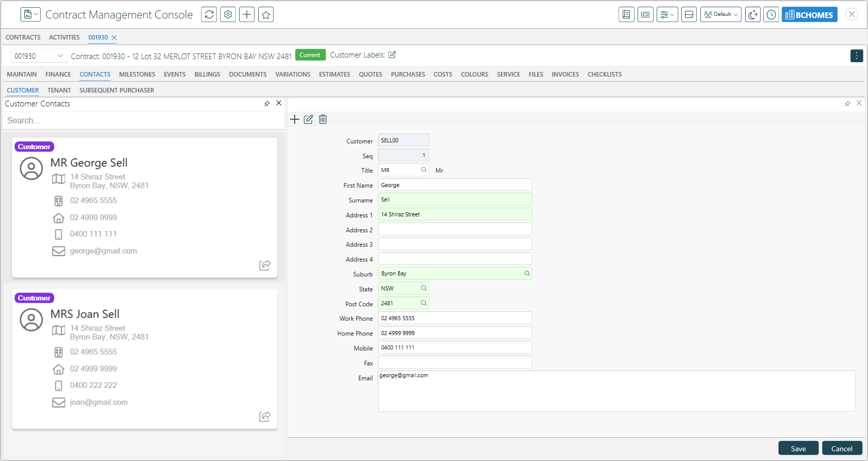
Task: Click the clock history icon
Action: (771, 14)
